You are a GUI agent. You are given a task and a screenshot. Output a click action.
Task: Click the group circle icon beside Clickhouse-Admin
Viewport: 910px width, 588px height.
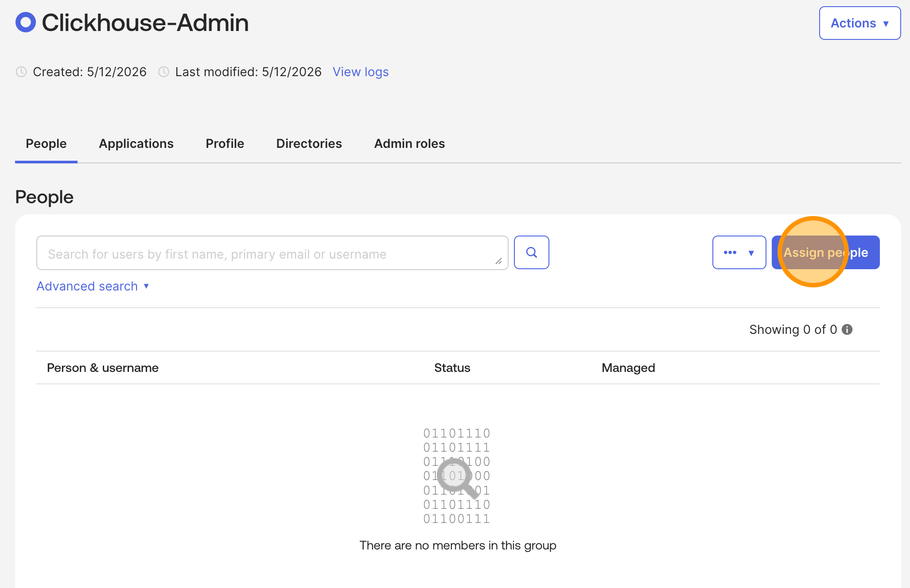coord(25,22)
